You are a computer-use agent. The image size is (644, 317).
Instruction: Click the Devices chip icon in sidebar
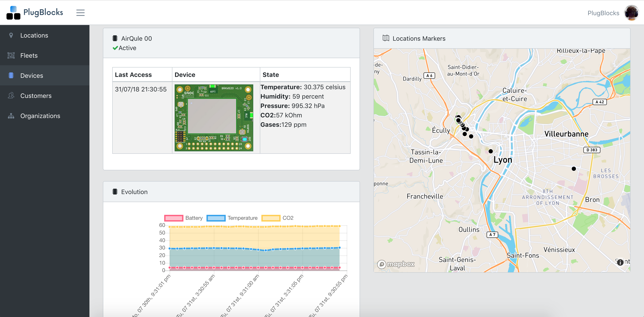point(11,75)
